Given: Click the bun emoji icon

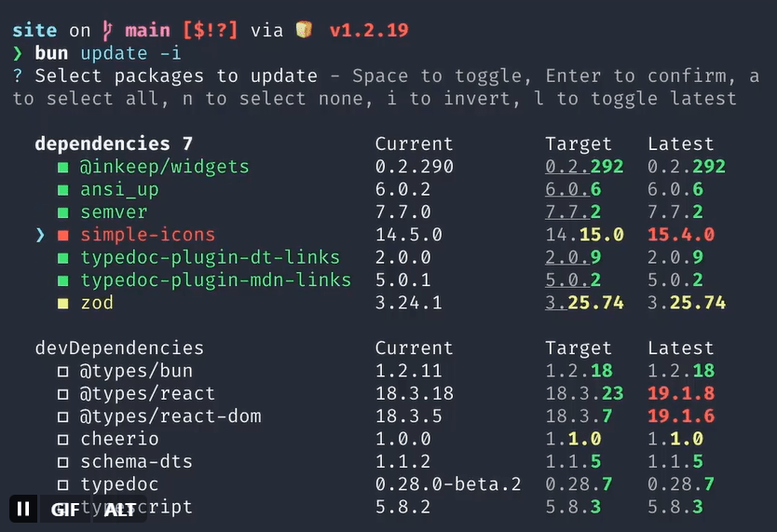Looking at the screenshot, I should tap(303, 31).
